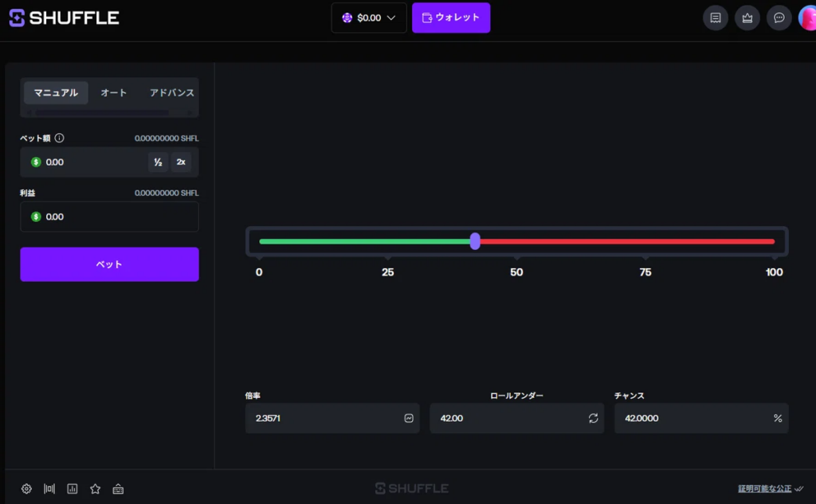This screenshot has width=816, height=504.
Task: Switch to the アドバンス tab
Action: coord(171,93)
